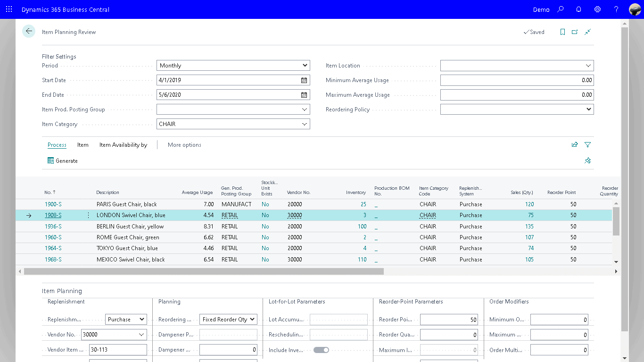Collapse the page with the arrows icon
Viewport: 644px width, 362px height.
coord(587,32)
